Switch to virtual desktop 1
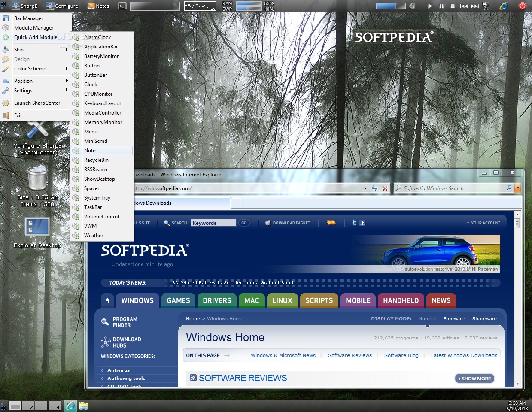 [15, 406]
